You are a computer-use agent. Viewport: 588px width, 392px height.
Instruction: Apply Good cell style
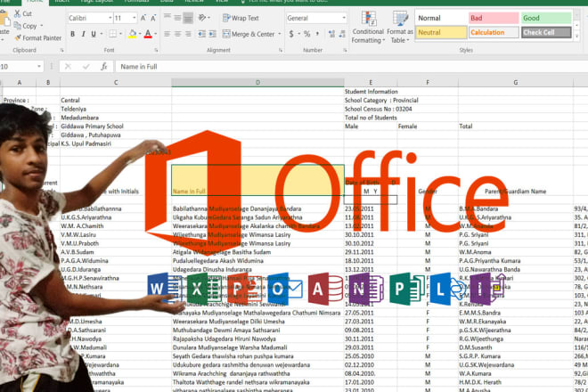(x=546, y=18)
